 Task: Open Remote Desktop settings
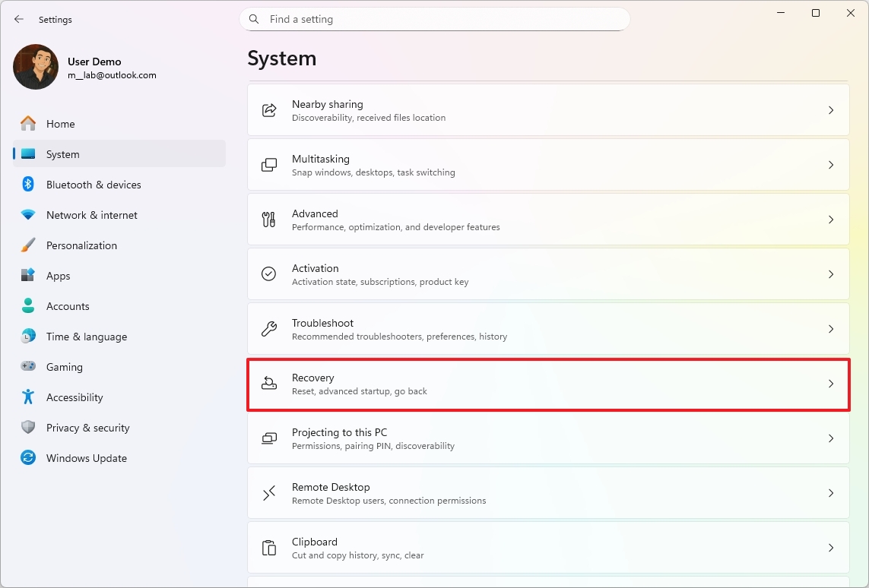tap(547, 492)
